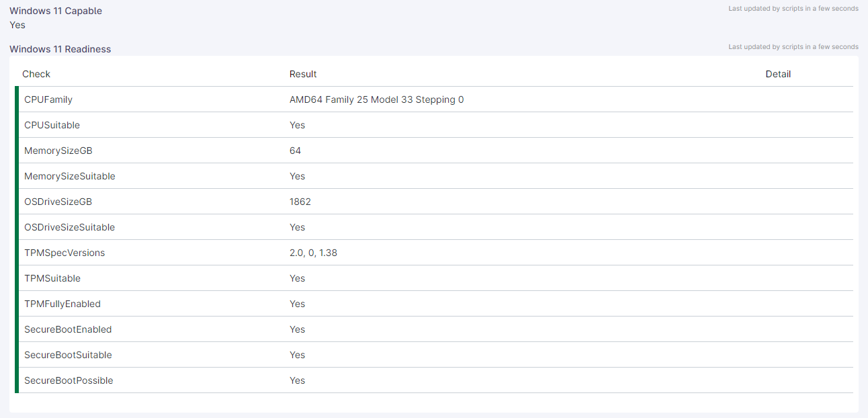Screen dimensions: 868x418
Task: Click the memory size value 64
Action: [x=296, y=151]
